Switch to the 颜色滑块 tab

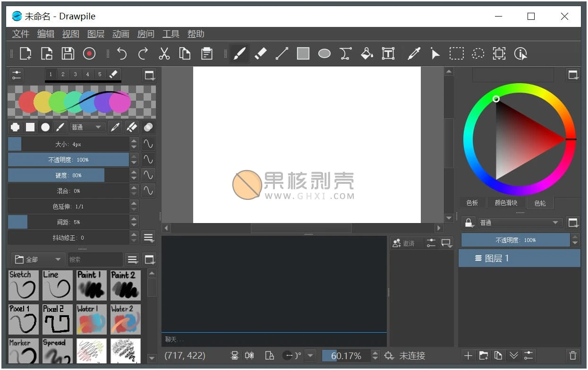coord(506,203)
